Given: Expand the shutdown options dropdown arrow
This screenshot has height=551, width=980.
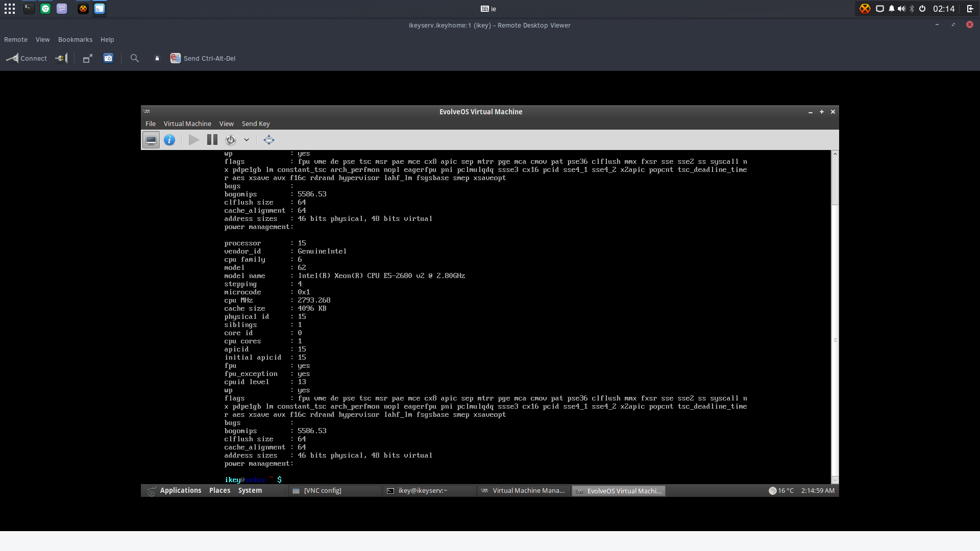Looking at the screenshot, I should (247, 139).
